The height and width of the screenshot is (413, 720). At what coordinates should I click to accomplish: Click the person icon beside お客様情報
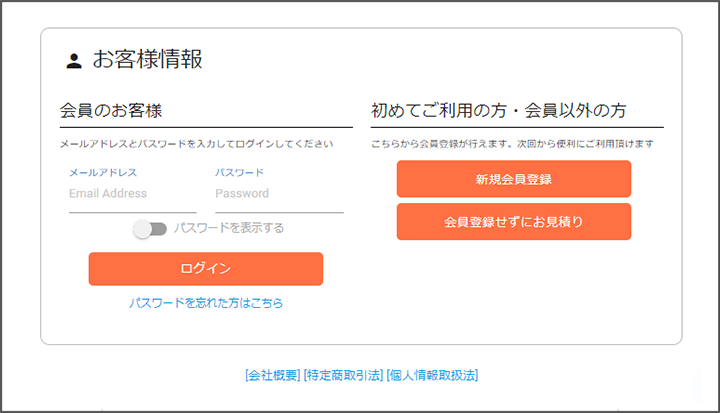click(73, 61)
